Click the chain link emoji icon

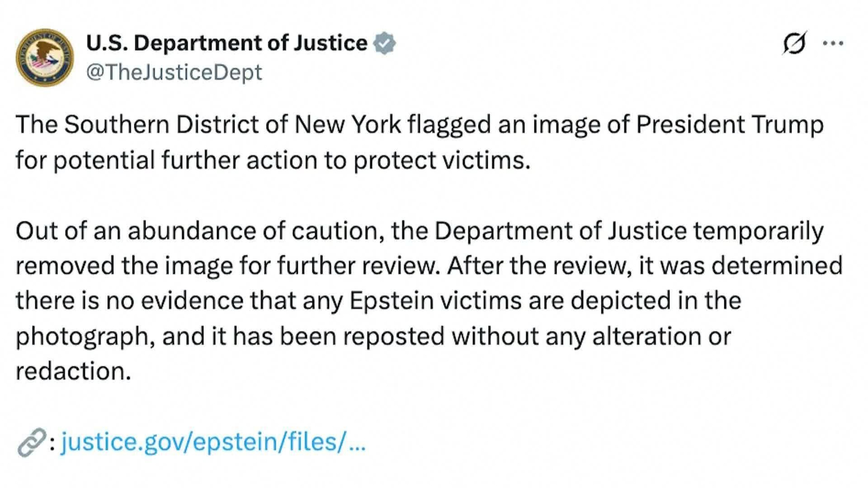pyautogui.click(x=31, y=442)
